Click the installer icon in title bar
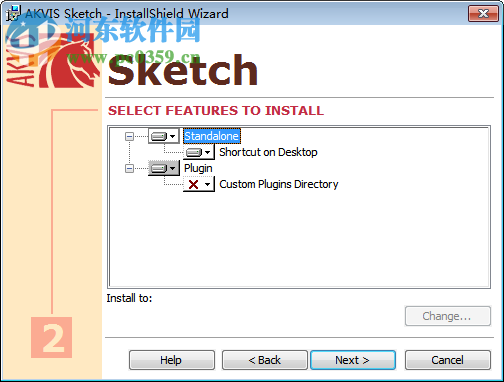The width and height of the screenshot is (504, 382). pyautogui.click(x=13, y=13)
